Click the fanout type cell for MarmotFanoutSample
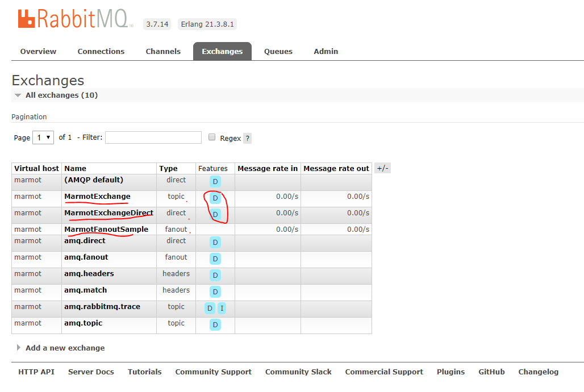Viewport: 584px width, 392px height. coord(176,229)
